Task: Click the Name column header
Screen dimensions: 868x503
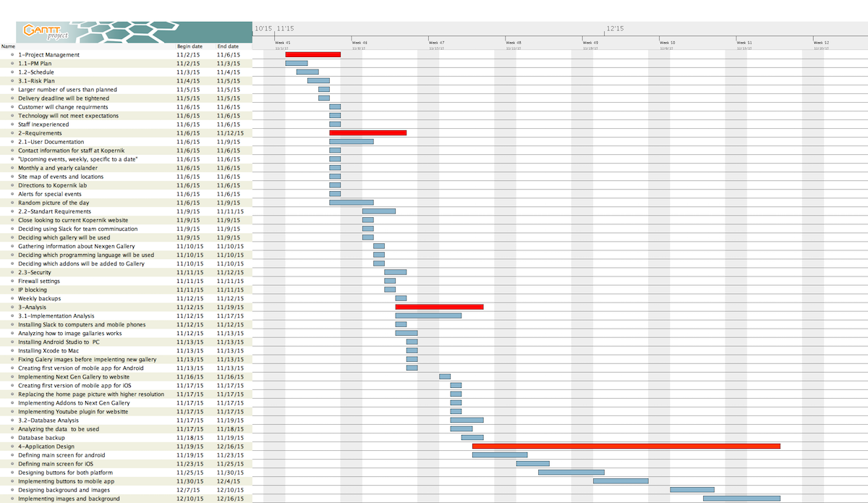Action: point(8,46)
